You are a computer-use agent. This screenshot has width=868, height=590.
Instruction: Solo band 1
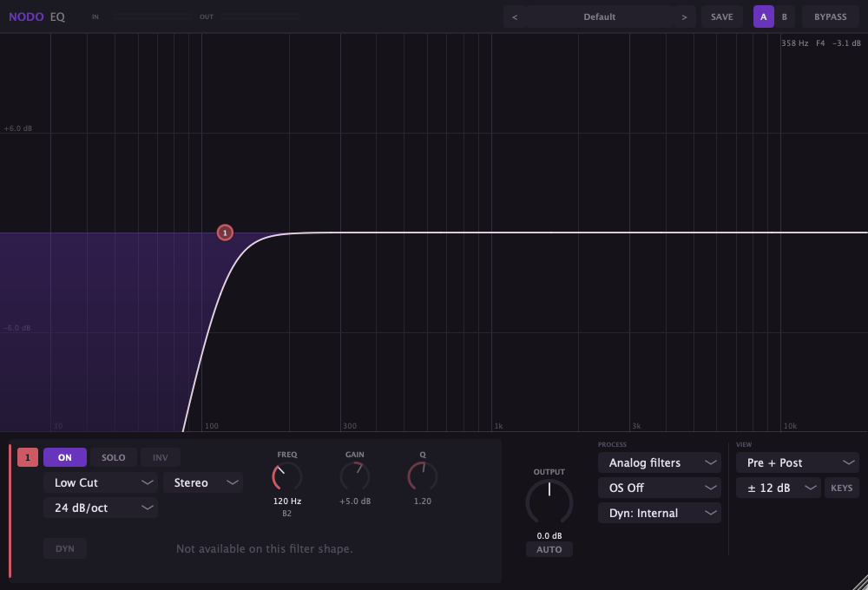[113, 457]
